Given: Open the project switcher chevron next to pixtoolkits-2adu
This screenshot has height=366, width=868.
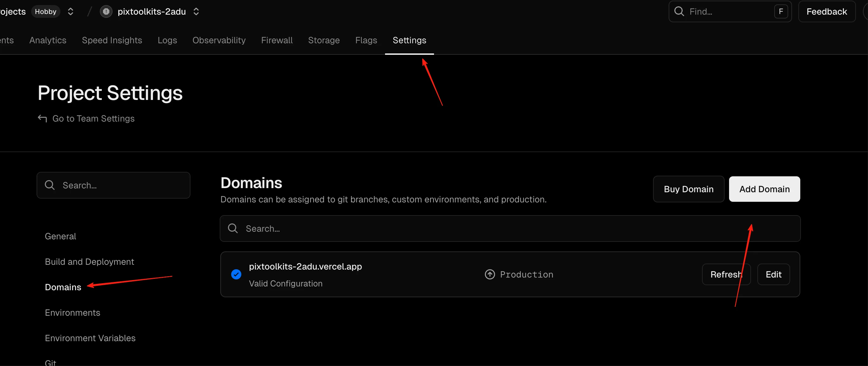Looking at the screenshot, I should (x=196, y=11).
